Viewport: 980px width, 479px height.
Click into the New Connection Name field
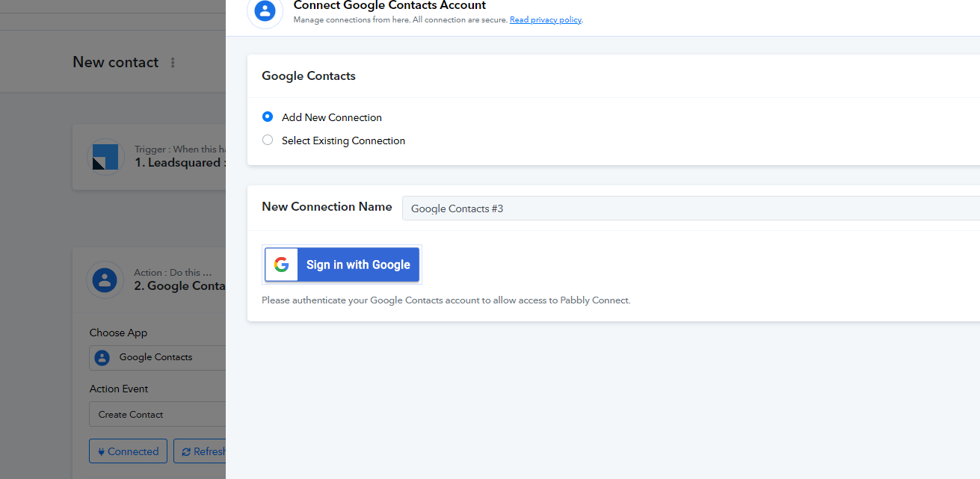click(x=691, y=208)
